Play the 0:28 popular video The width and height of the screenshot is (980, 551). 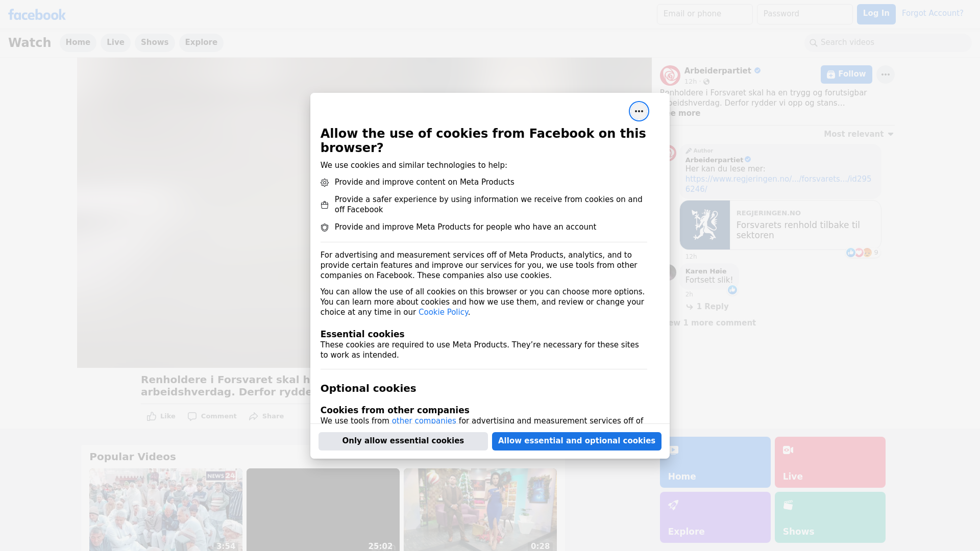click(x=480, y=510)
